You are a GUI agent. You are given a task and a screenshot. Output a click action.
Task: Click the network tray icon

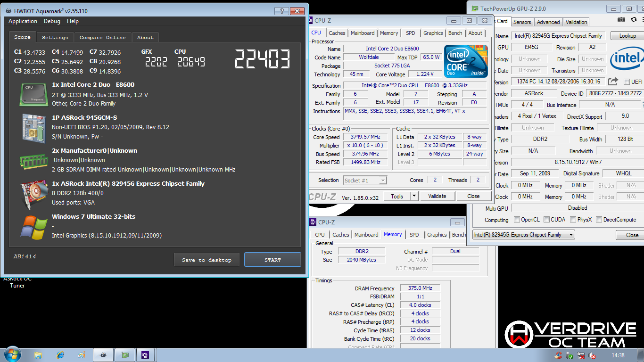click(x=581, y=356)
